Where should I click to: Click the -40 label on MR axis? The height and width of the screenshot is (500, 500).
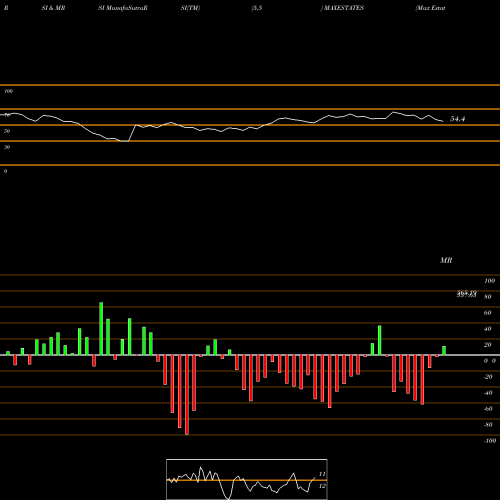coord(488,393)
